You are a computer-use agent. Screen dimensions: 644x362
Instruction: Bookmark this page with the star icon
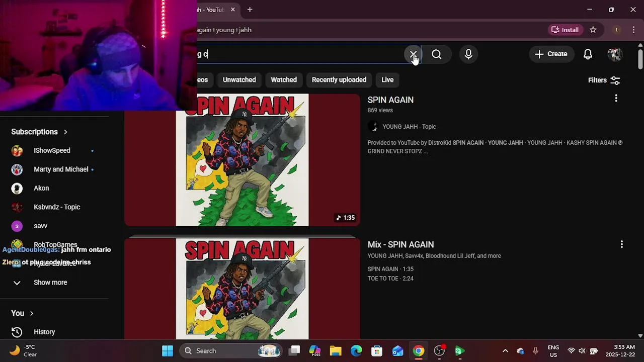click(x=593, y=30)
